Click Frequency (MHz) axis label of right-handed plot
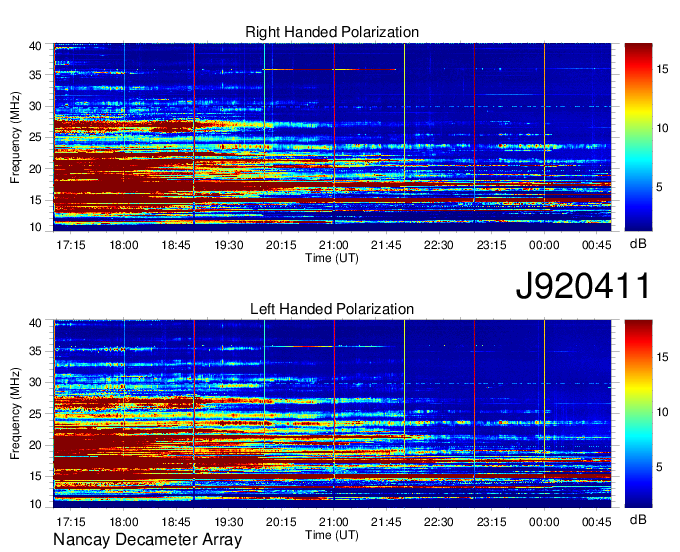 [15, 137]
